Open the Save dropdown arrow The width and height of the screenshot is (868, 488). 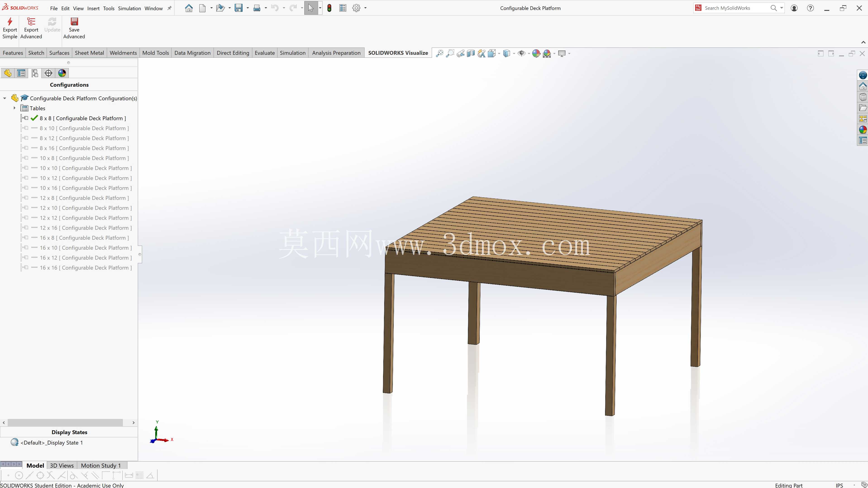coord(248,8)
